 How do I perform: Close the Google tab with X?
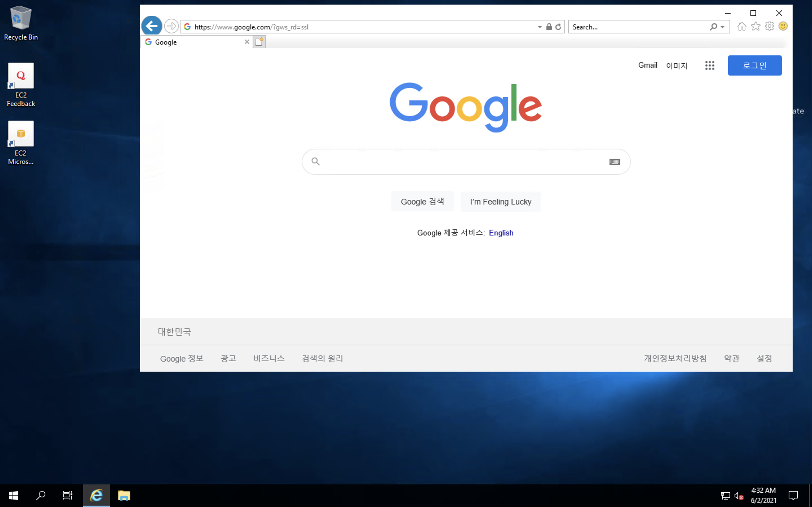point(247,42)
